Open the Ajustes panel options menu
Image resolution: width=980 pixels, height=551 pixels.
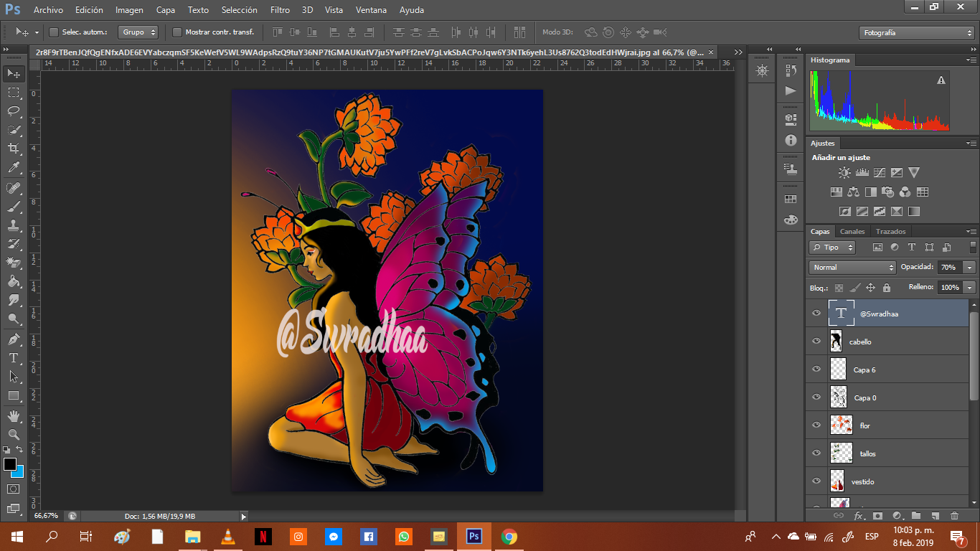point(970,143)
